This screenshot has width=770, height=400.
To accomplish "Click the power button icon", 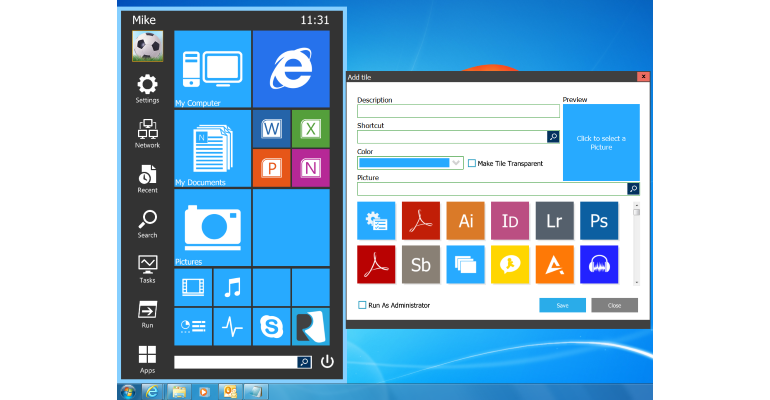I will pos(327,362).
